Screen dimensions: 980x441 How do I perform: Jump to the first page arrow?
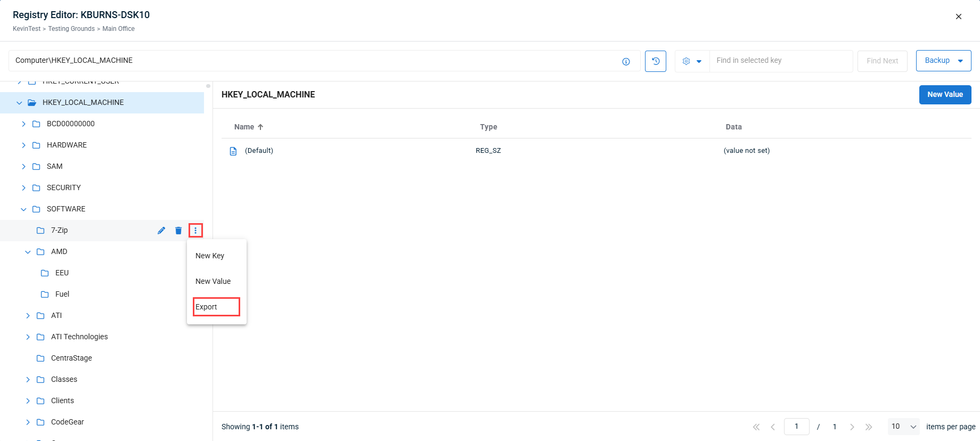click(756, 427)
